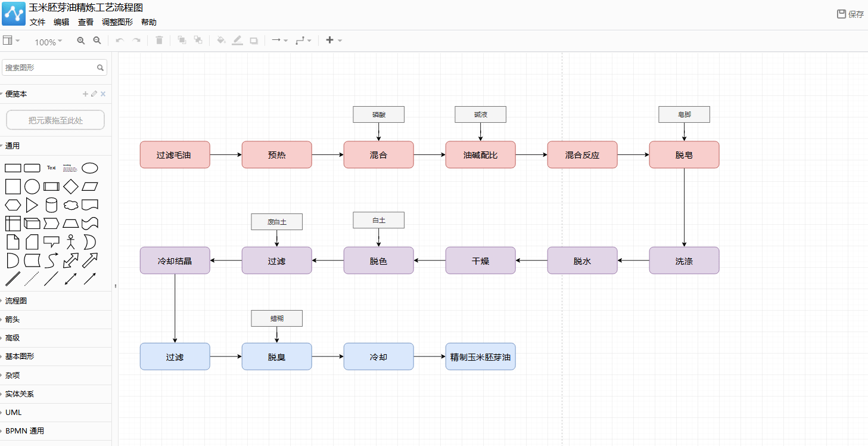The height and width of the screenshot is (446, 868).
Task: Open the connection arrow style dropdown
Action: coord(279,41)
